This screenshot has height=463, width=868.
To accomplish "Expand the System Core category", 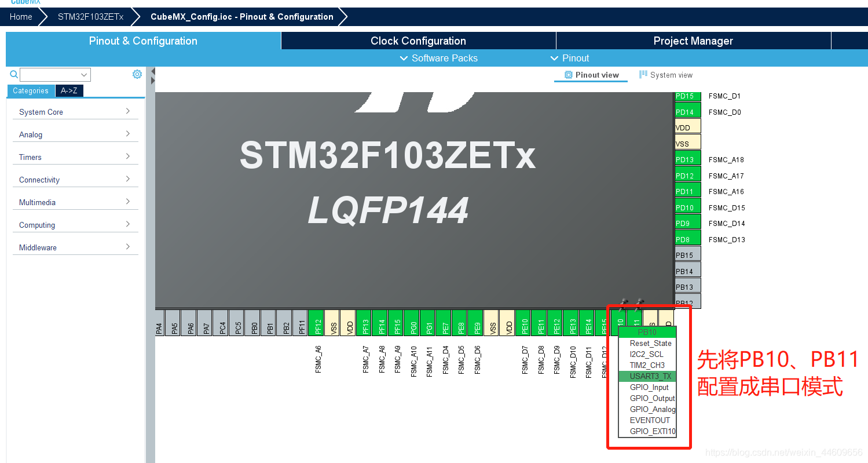I will pyautogui.click(x=75, y=112).
